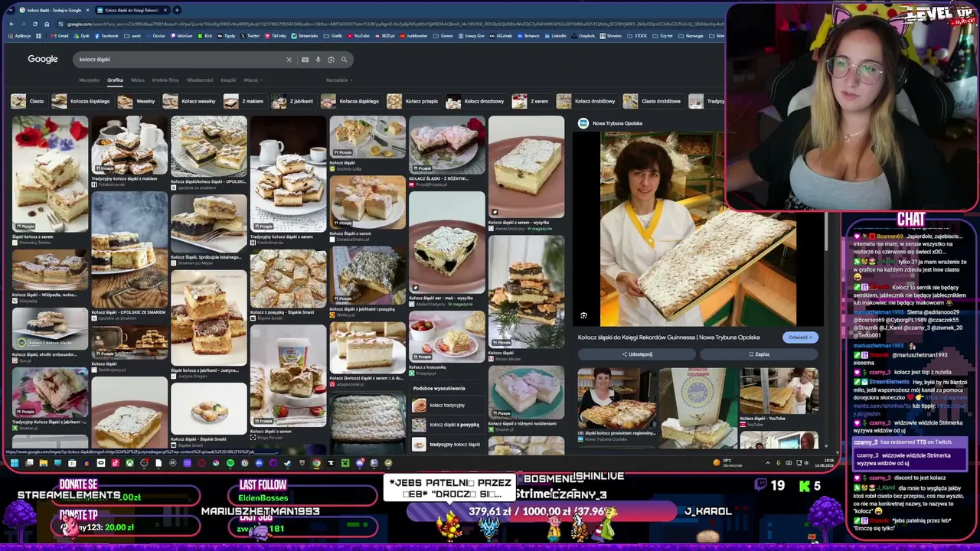Open the Windows Start menu
Viewport: 980px width, 551px height.
click(x=14, y=463)
